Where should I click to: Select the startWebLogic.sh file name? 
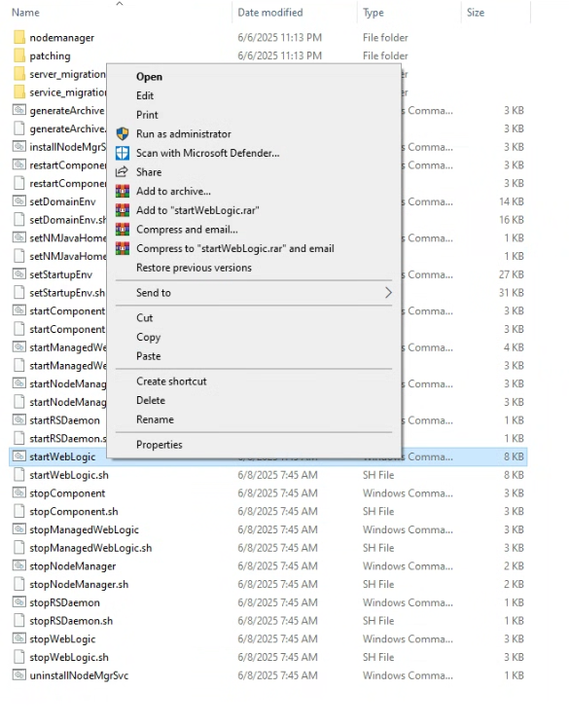(x=69, y=475)
